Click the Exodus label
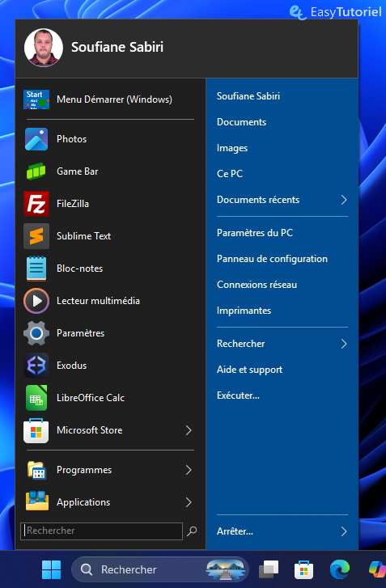The height and width of the screenshot is (588, 386). point(72,366)
